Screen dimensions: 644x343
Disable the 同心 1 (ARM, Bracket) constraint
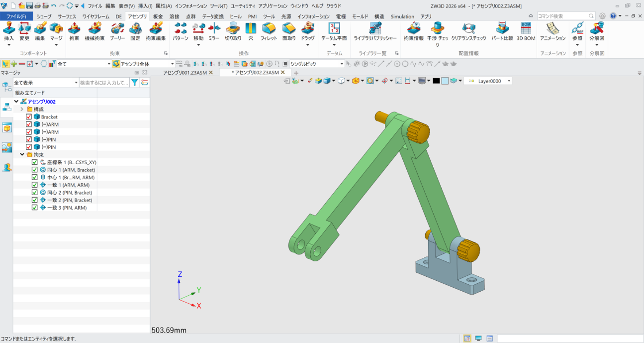(34, 169)
